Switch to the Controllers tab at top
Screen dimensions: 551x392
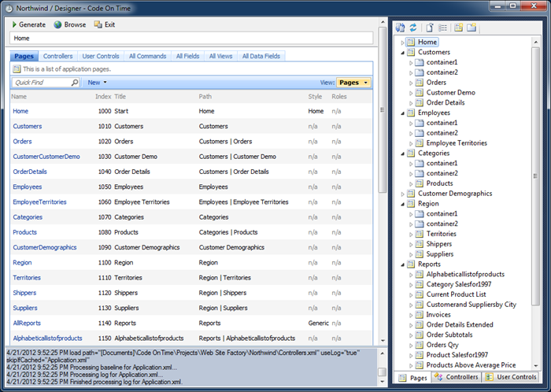(x=57, y=56)
